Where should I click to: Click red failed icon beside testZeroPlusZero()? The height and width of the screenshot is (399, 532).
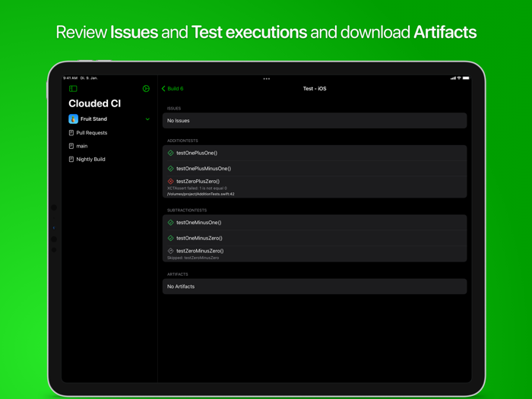[171, 182]
